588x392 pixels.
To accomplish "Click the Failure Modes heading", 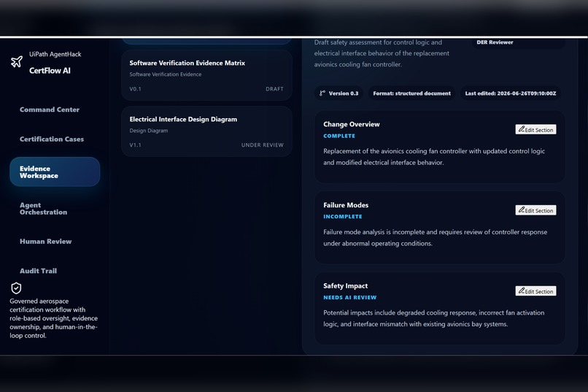I will point(346,205).
